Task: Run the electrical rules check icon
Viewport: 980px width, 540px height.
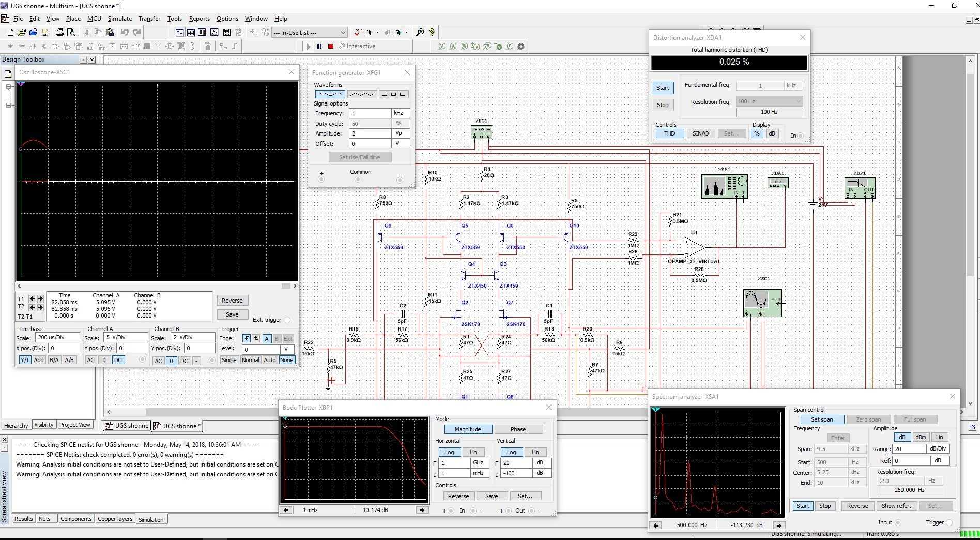Action: tap(357, 32)
